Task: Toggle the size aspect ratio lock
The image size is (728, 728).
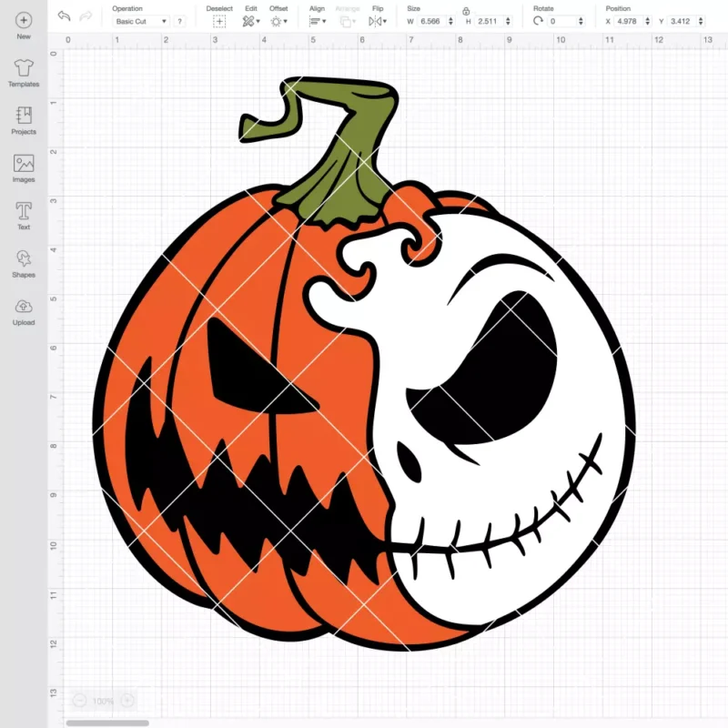Action: pyautogui.click(x=466, y=11)
